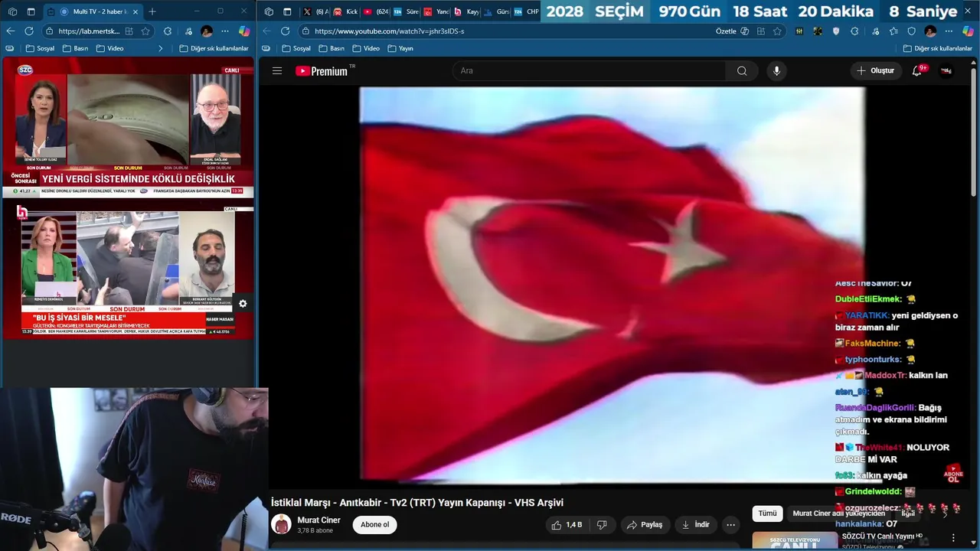This screenshot has height=551, width=980.
Task: Open extensions puzzle icon in left browser
Action: (x=168, y=31)
